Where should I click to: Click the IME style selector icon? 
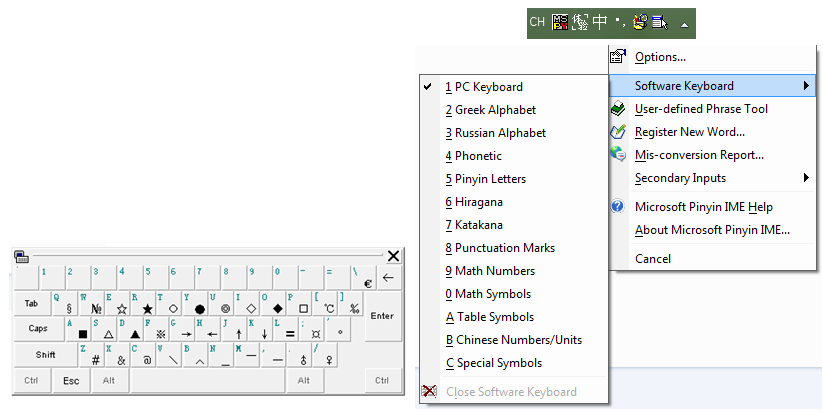coord(580,23)
